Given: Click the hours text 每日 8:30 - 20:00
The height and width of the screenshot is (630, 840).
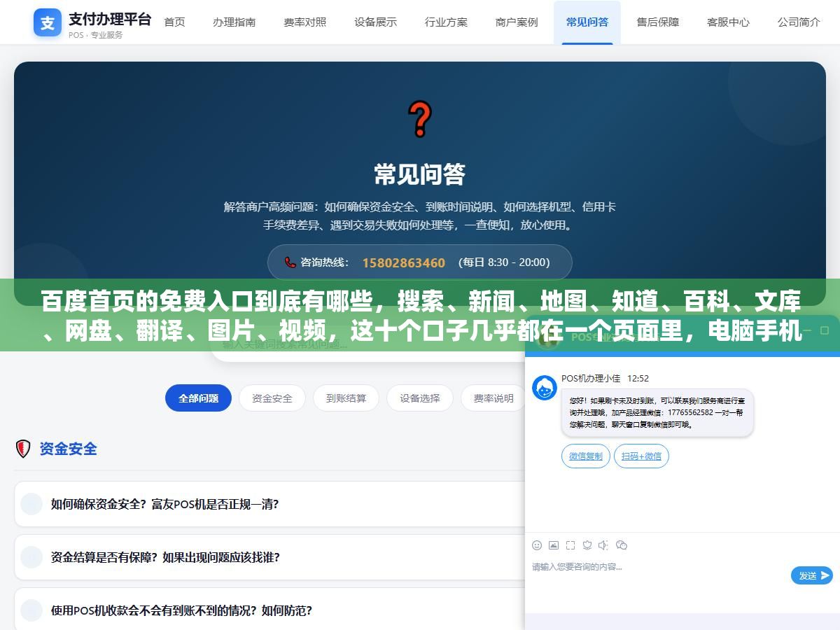Looking at the screenshot, I should pyautogui.click(x=504, y=262).
